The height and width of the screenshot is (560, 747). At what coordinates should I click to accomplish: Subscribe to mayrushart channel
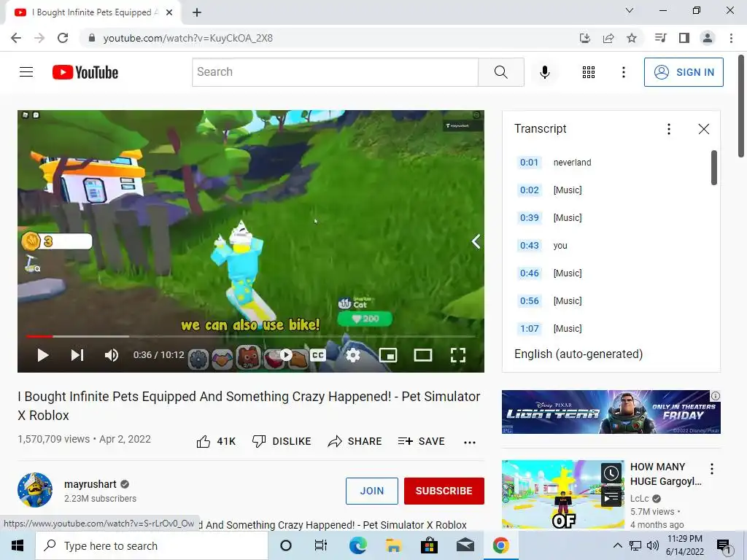444,491
